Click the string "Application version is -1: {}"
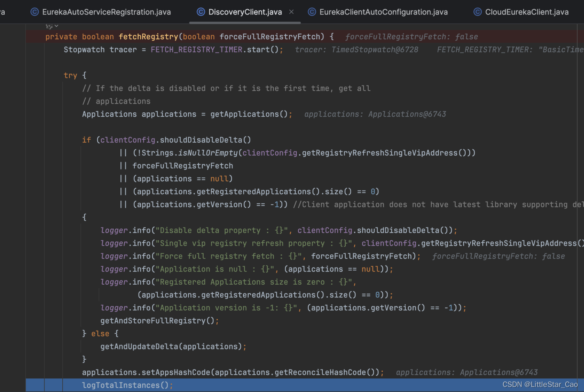This screenshot has height=392, width=584. [x=227, y=308]
